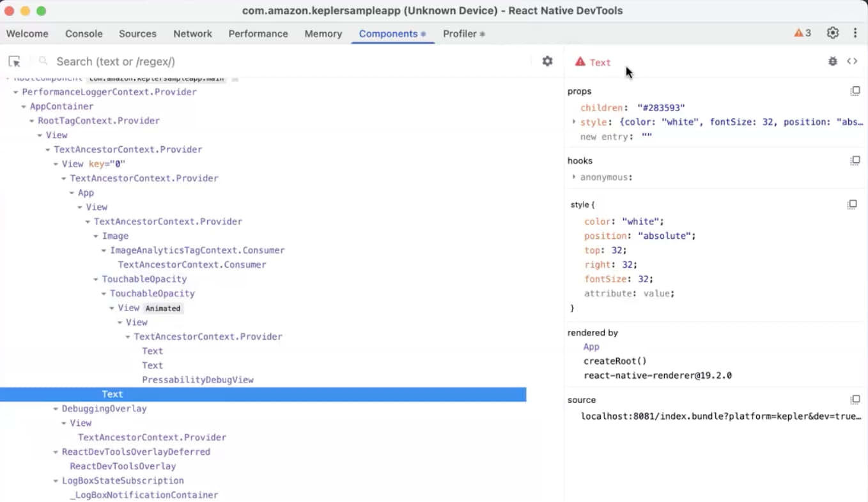Image resolution: width=868 pixels, height=502 pixels.
Task: Select TextAncestorContext.Consumer in the tree
Action: pos(192,265)
